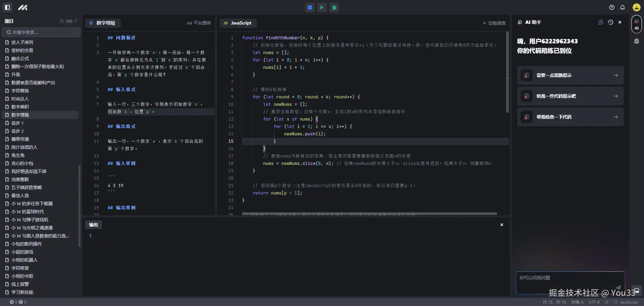Click 需要一点思路提示 suggestion
Screen dimensions: 644x306
(570, 75)
